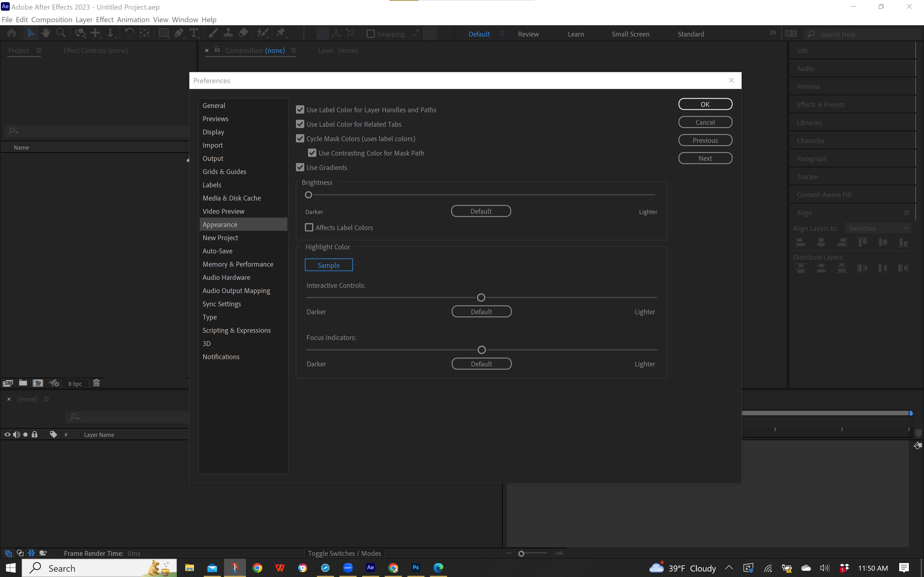924x577 pixels.
Task: Disable Cycle Mask Colors option
Action: pos(300,138)
